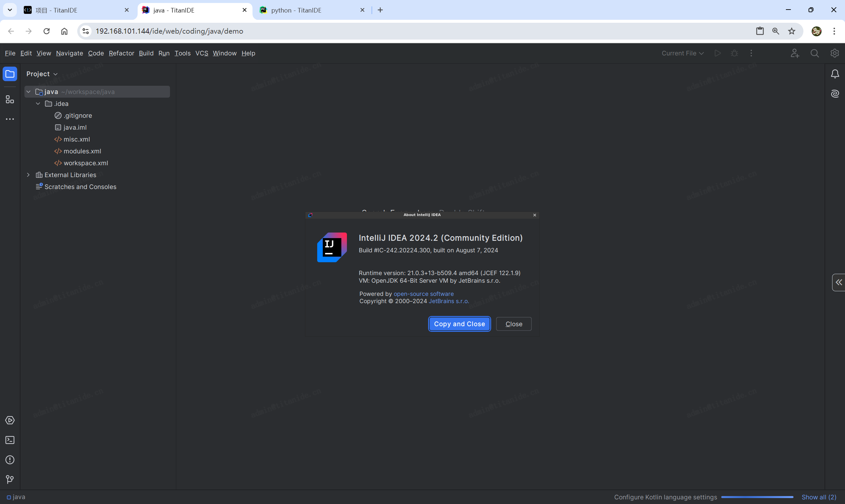Open the Git version control tool window
Image resolution: width=845 pixels, height=504 pixels.
10,479
